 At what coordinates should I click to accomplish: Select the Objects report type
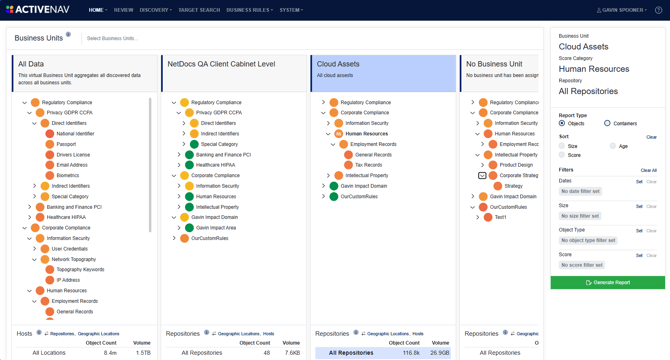[x=562, y=123]
